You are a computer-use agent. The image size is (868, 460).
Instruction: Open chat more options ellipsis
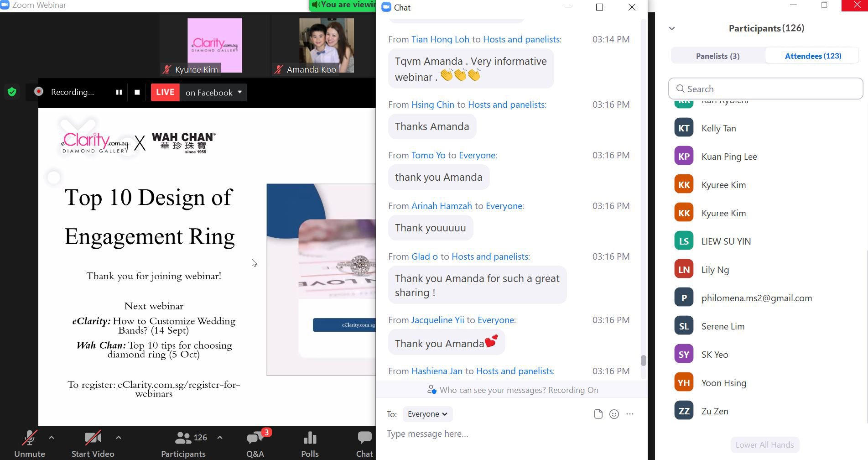[630, 414]
